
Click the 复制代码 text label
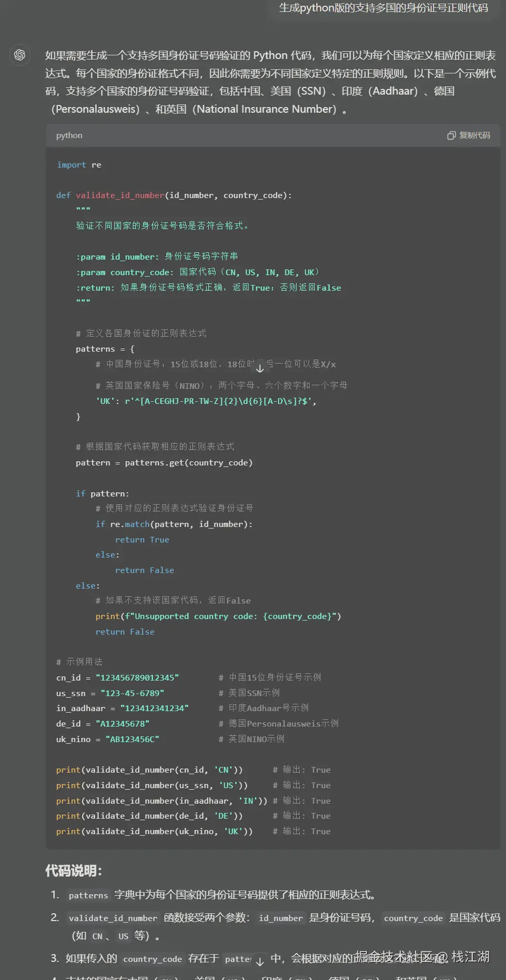[x=474, y=135]
